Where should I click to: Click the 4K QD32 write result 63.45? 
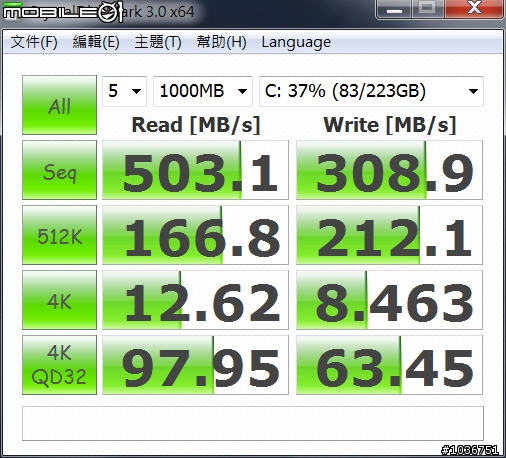pos(389,365)
